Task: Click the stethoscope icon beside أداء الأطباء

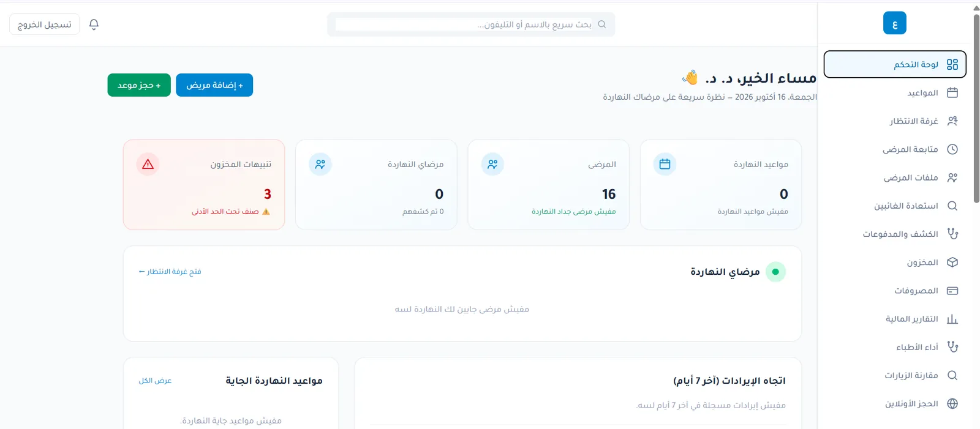Action: point(952,347)
